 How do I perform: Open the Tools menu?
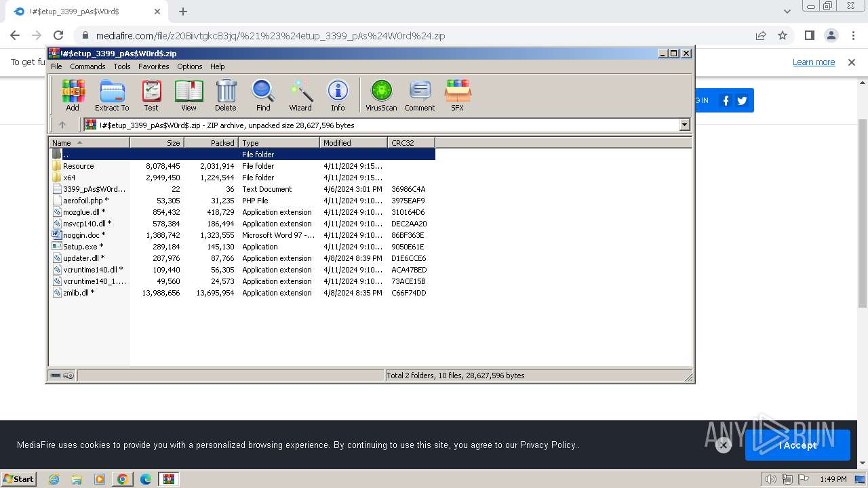122,66
